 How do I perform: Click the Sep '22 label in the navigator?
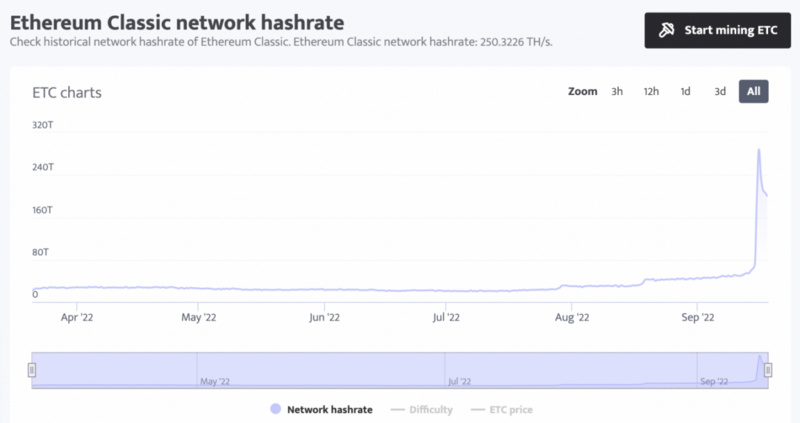click(x=716, y=381)
